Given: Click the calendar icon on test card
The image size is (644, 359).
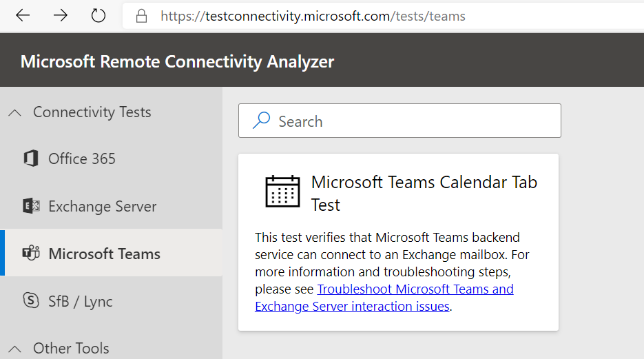Looking at the screenshot, I should 282,192.
